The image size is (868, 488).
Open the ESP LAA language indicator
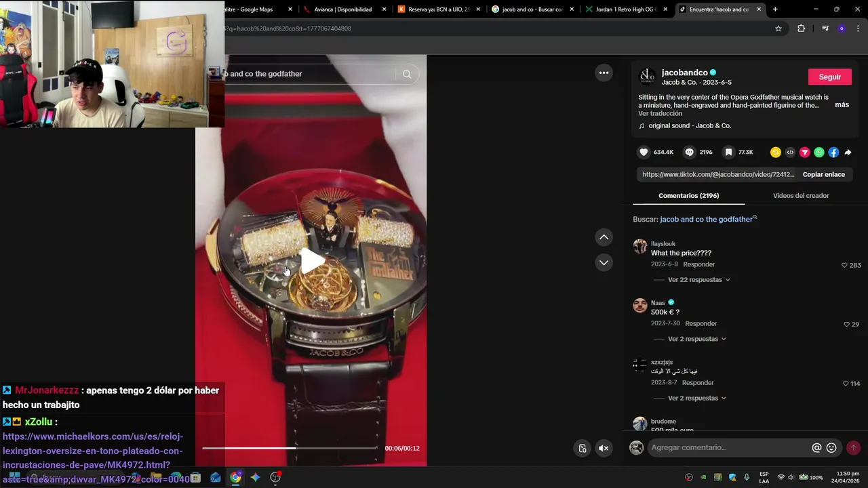click(764, 477)
